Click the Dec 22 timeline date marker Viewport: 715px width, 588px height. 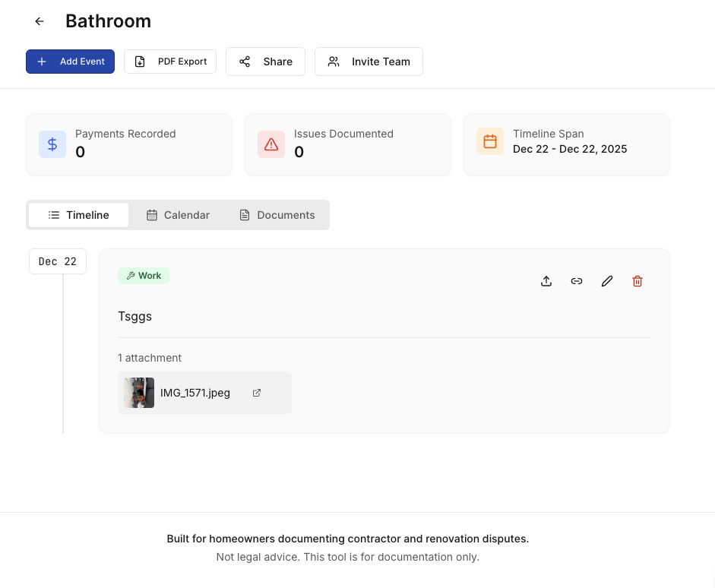tap(57, 261)
